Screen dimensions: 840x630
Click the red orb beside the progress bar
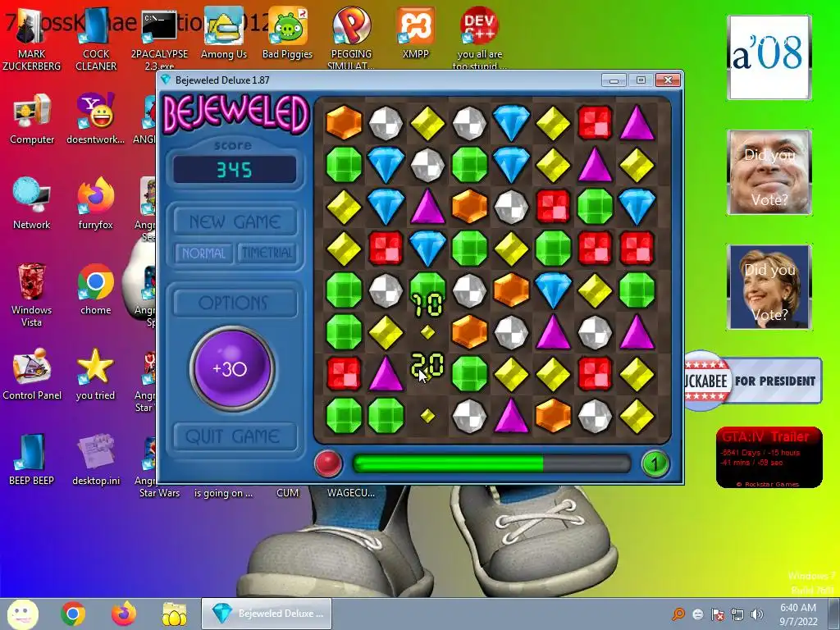[328, 463]
